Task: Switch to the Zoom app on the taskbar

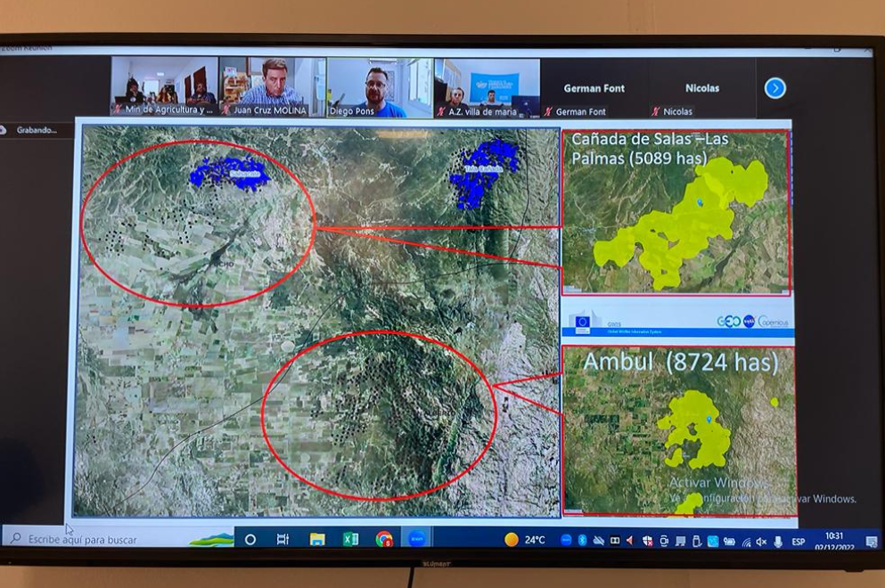Action: [417, 539]
